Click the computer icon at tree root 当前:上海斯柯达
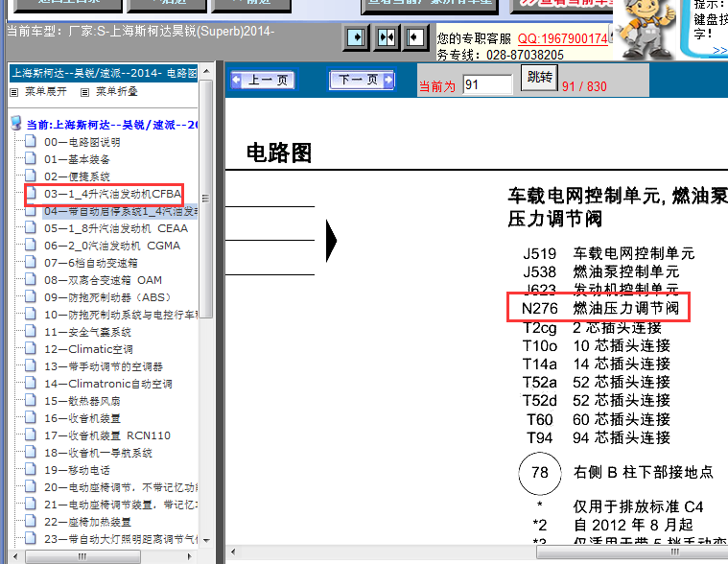The image size is (728, 564). click(16, 123)
